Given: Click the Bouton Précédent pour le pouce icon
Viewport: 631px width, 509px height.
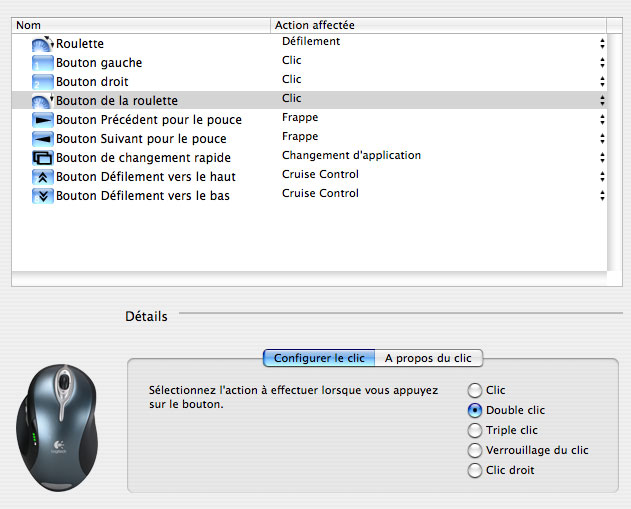Looking at the screenshot, I should pyautogui.click(x=42, y=120).
